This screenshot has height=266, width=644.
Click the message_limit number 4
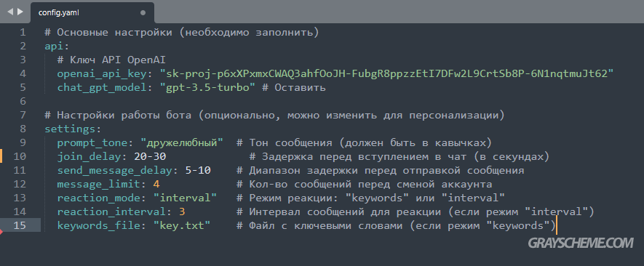coord(156,184)
